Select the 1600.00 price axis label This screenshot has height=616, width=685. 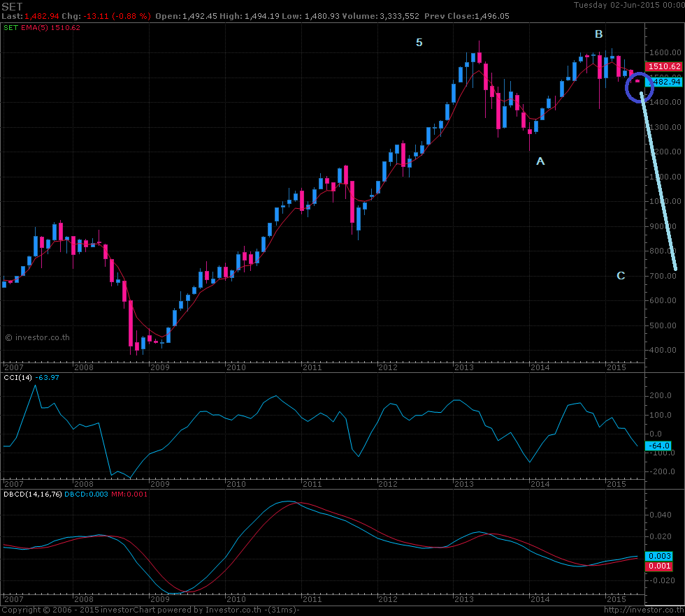[665, 52]
